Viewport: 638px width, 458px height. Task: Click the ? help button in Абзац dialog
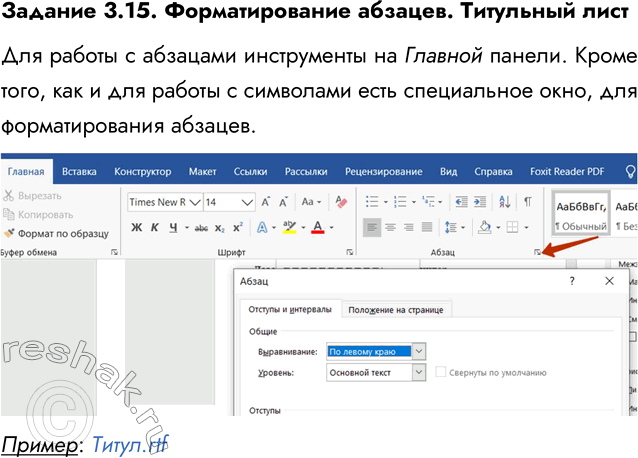tap(572, 283)
